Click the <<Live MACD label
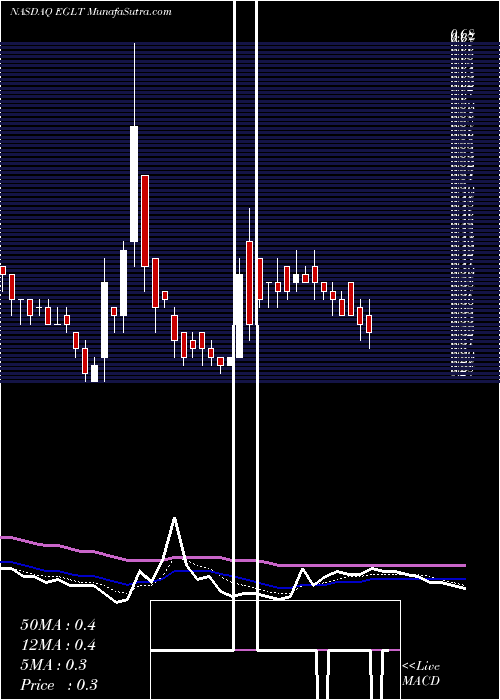 [421, 674]
